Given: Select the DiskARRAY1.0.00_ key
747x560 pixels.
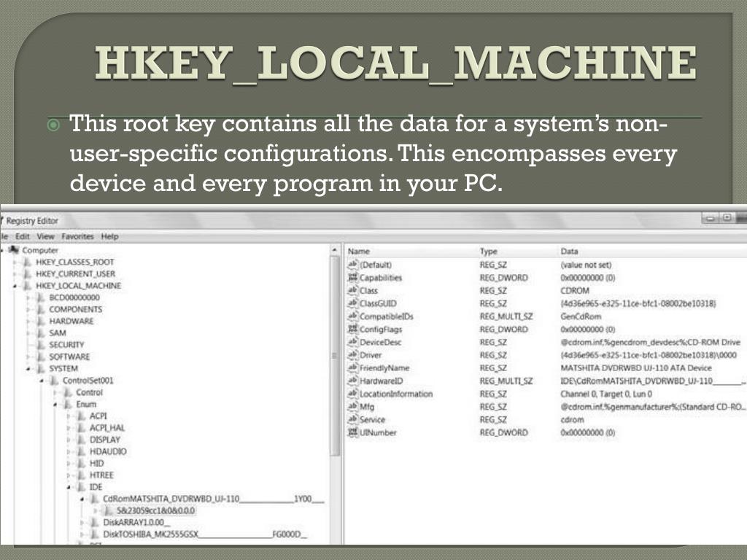Looking at the screenshot, I should pos(136,522).
